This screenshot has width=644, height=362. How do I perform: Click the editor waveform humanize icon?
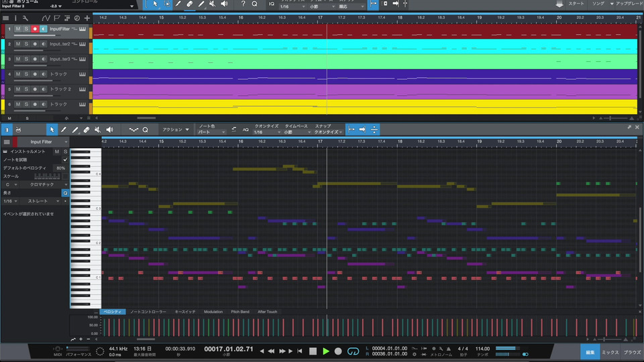(133, 129)
